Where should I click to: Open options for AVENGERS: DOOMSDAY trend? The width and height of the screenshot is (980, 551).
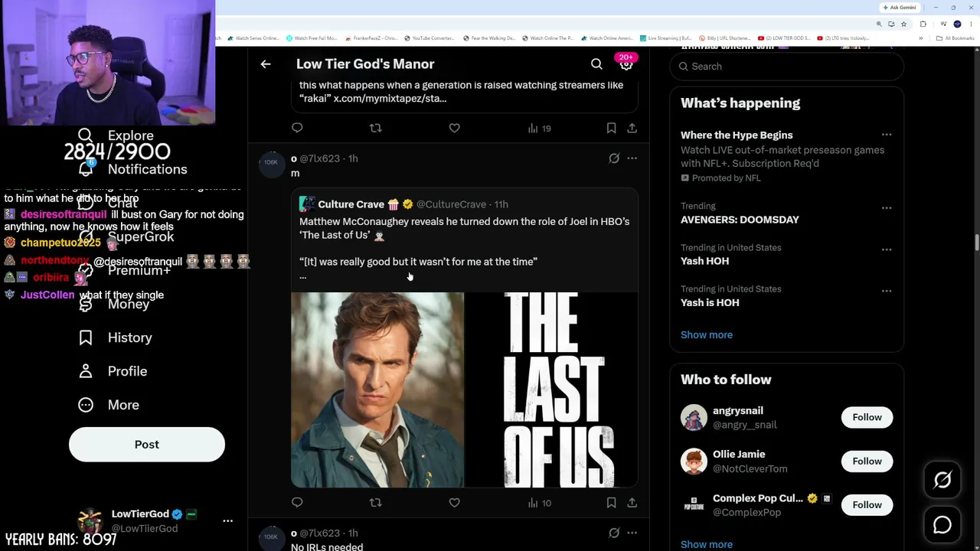(x=886, y=208)
